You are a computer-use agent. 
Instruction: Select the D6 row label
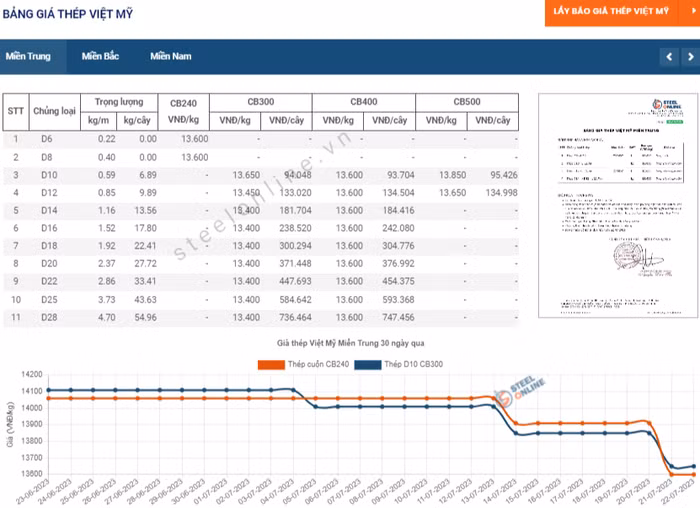[x=47, y=139]
